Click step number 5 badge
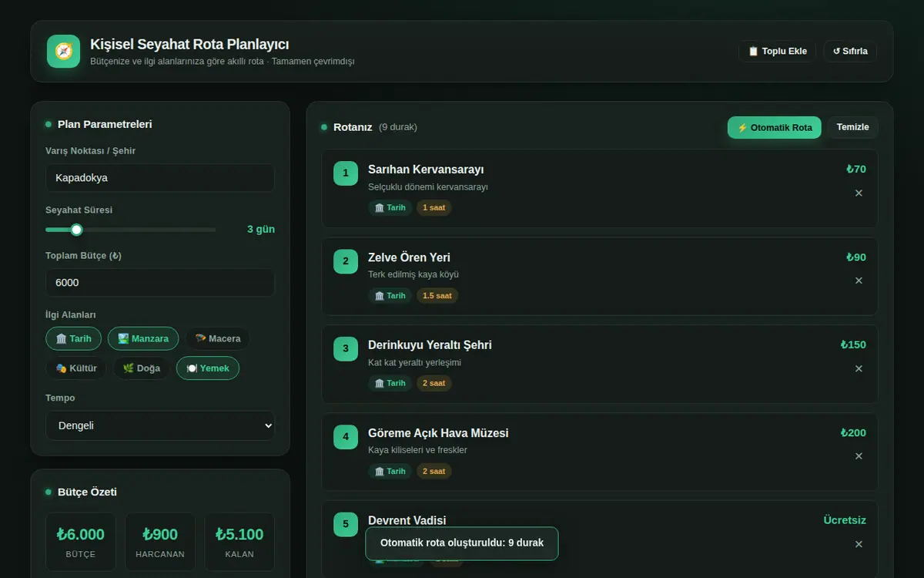924x578 pixels. pyautogui.click(x=346, y=525)
